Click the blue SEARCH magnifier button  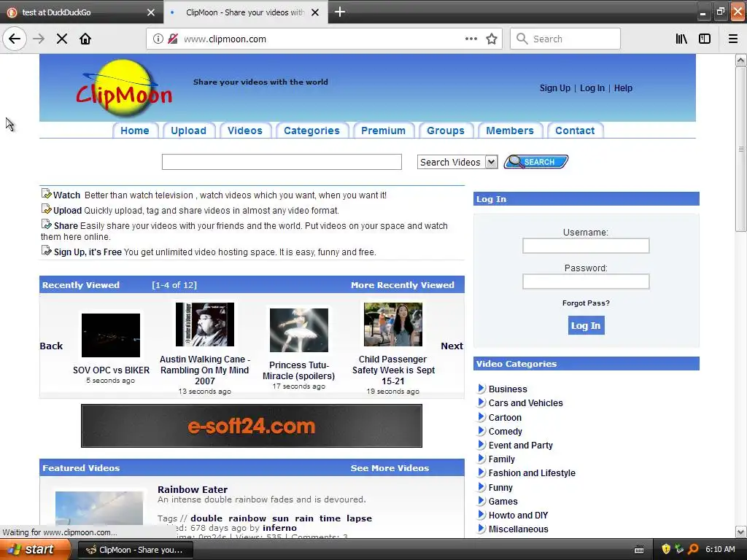pyautogui.click(x=536, y=162)
